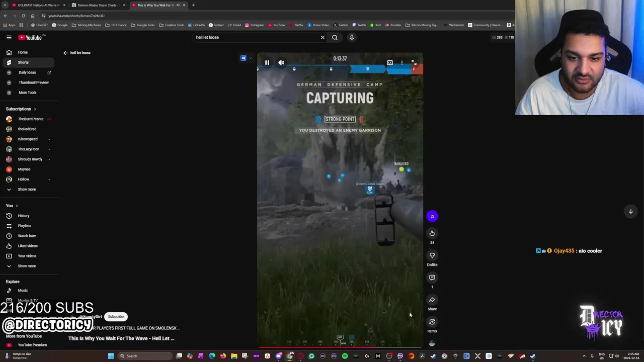Pause the Shorts video
Viewport: 644px width, 362px height.
[267, 63]
